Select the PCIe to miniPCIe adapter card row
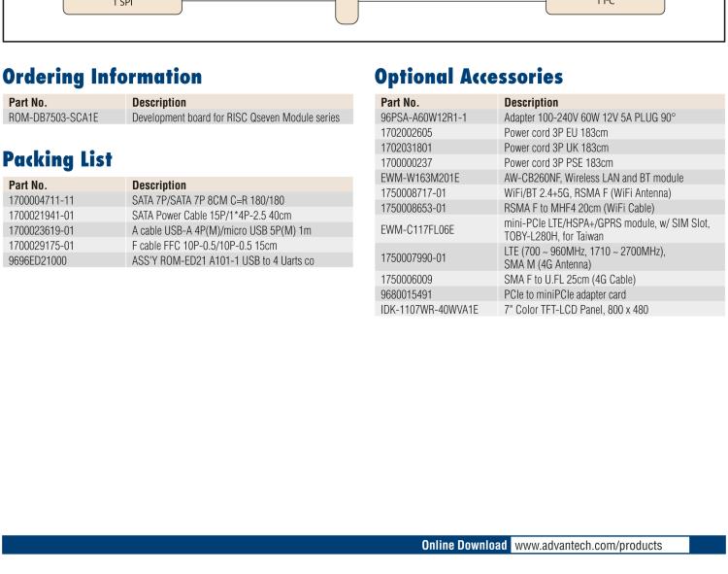728x574 pixels. pos(565,293)
